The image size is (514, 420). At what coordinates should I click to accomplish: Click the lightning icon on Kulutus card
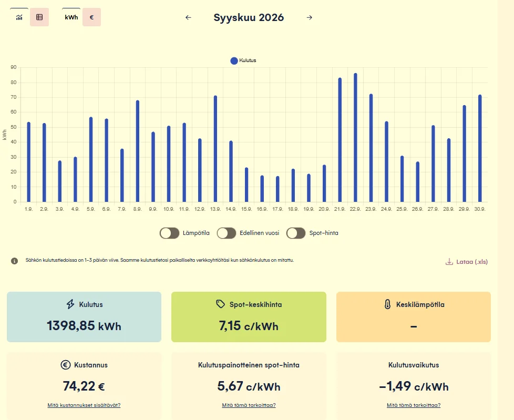tap(70, 304)
